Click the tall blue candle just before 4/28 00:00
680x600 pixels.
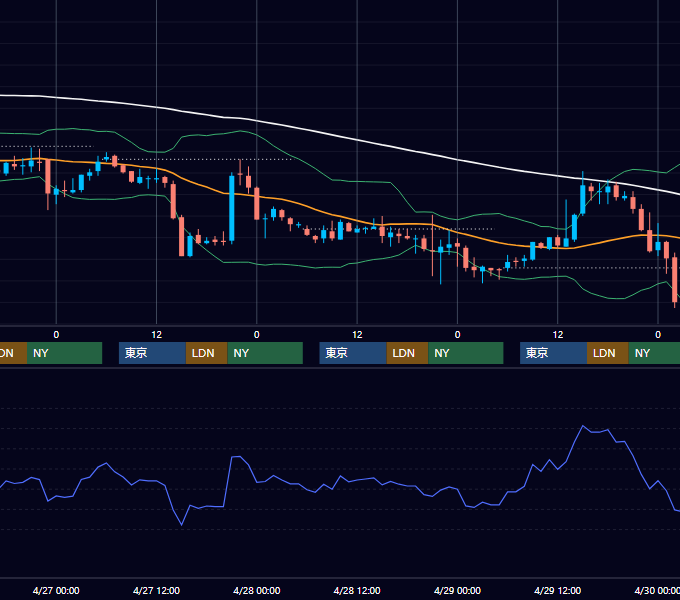[x=232, y=208]
